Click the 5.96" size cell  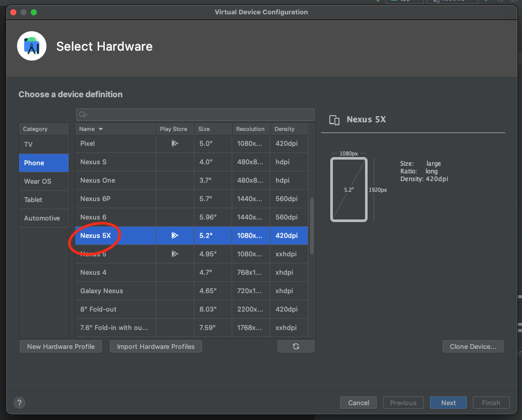point(213,217)
